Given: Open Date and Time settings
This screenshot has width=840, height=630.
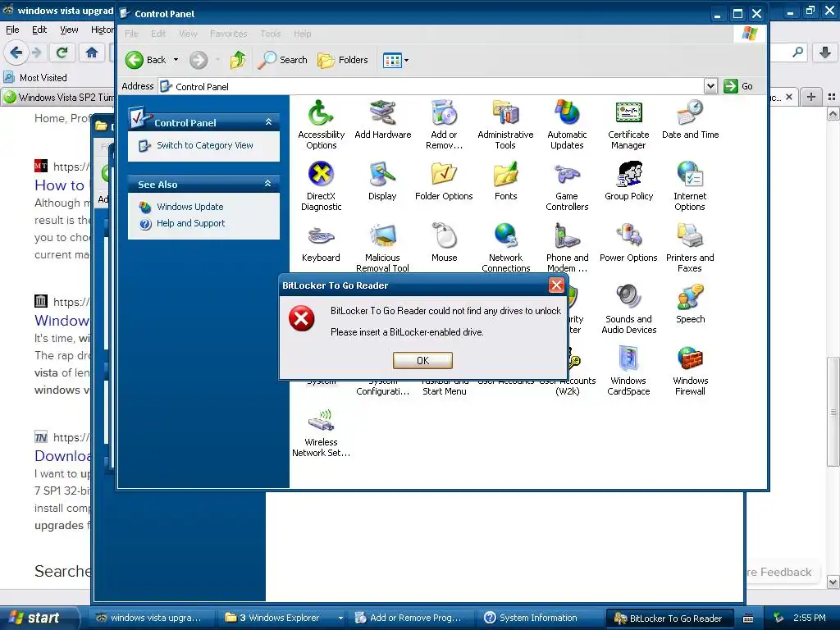Looking at the screenshot, I should [690, 120].
